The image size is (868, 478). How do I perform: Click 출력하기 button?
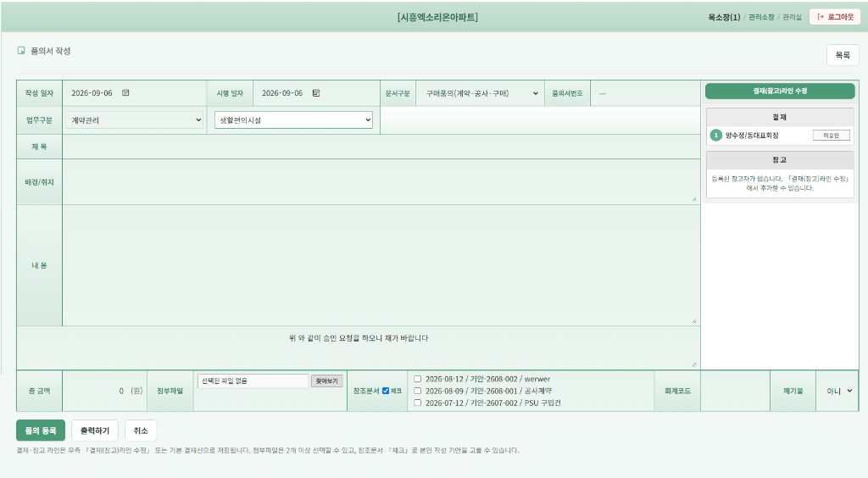95,431
